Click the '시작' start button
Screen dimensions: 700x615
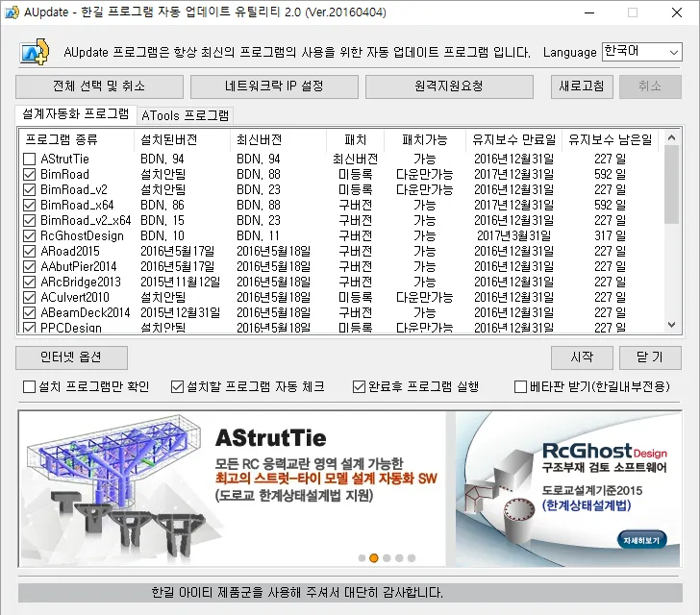582,357
